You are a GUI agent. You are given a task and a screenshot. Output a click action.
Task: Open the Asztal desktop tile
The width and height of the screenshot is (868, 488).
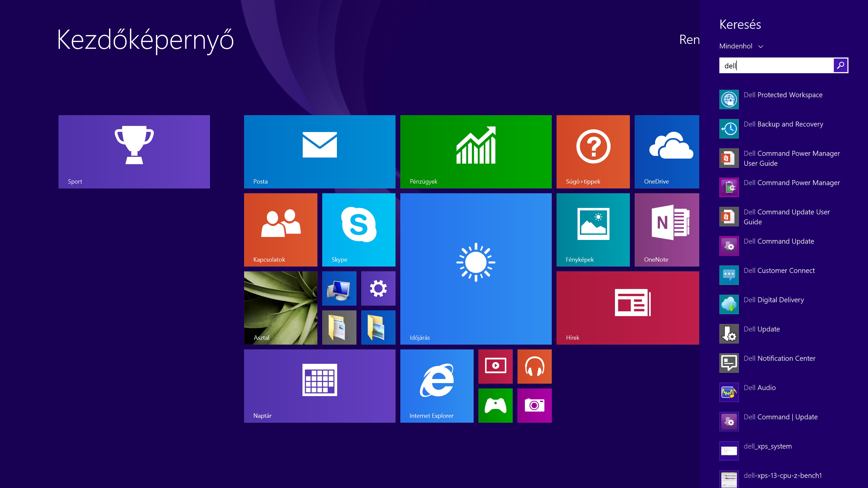point(280,308)
